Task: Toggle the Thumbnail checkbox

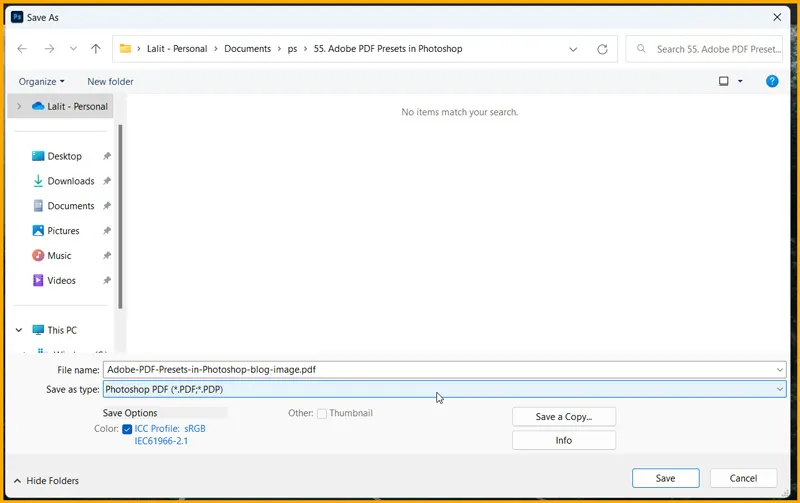Action: (x=322, y=413)
